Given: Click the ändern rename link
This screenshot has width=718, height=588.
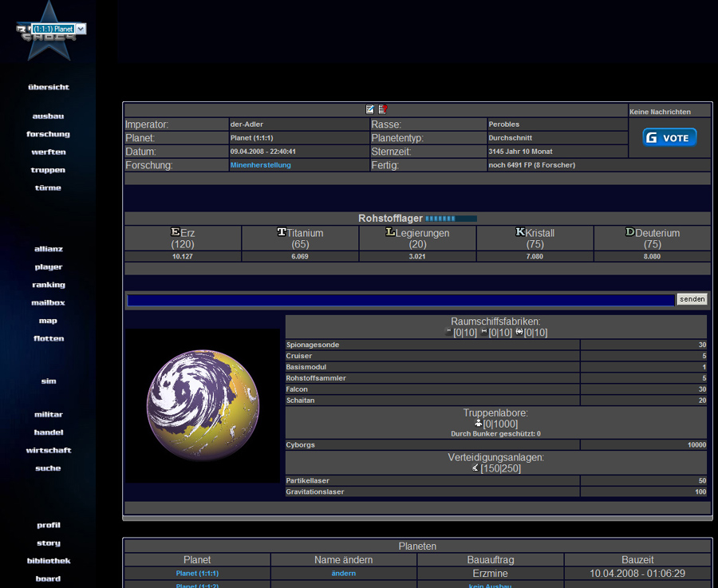Looking at the screenshot, I should click(x=343, y=574).
